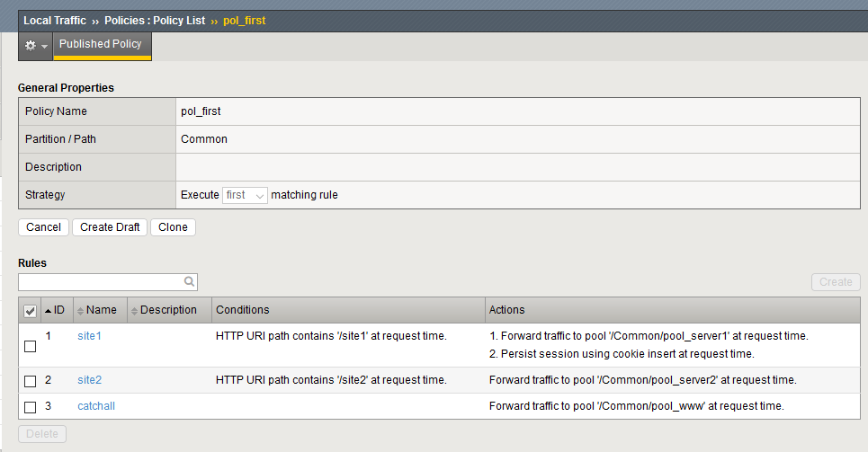
Task: Expand the gear menu dropdown arrow
Action: 45,46
